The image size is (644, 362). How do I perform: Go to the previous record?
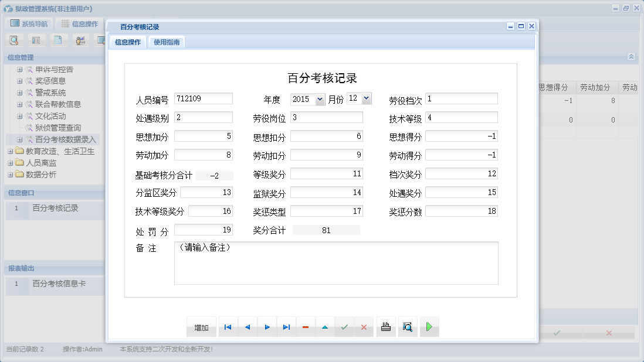[247, 327]
